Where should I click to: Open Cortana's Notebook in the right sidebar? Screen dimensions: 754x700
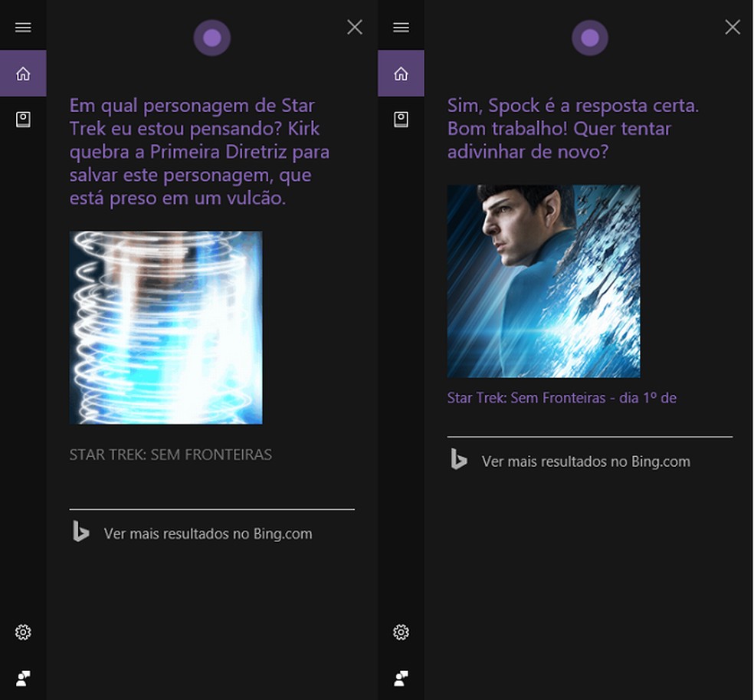point(401,119)
